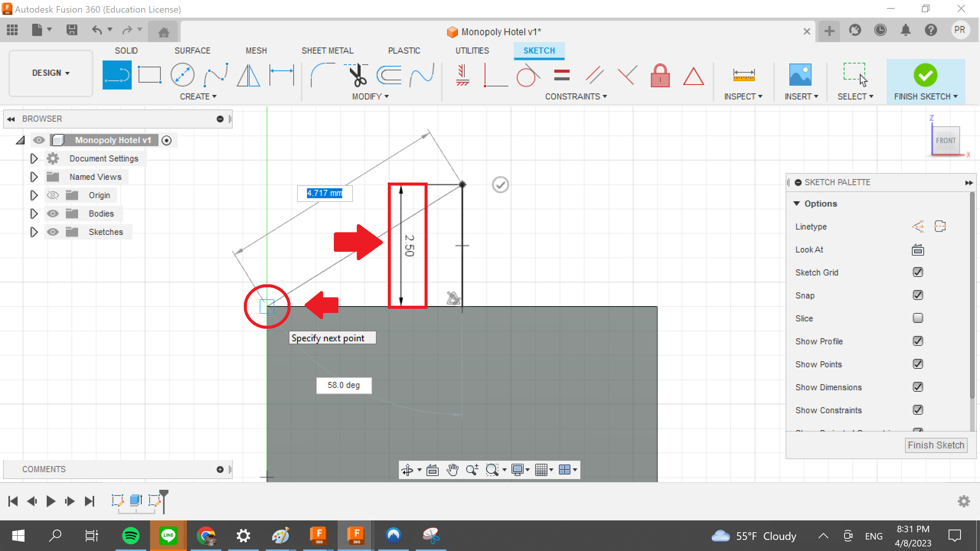Open the MODIFY dropdown menu
The height and width of the screenshot is (551, 980).
tap(370, 96)
